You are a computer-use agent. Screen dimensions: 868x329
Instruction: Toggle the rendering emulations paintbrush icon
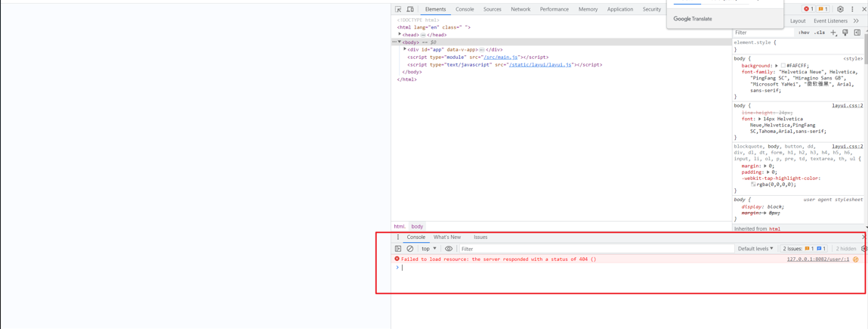(845, 33)
